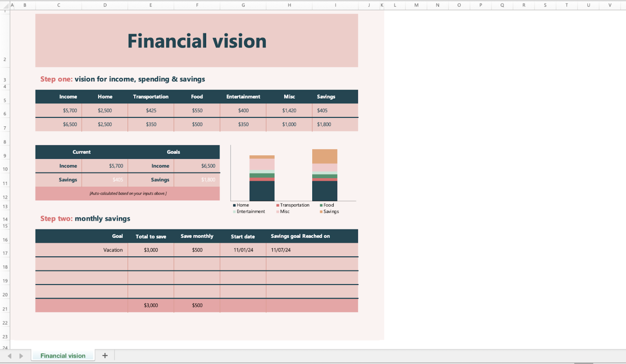626x364 pixels.
Task: Select all cells using the corner triangle button
Action: [4, 5]
